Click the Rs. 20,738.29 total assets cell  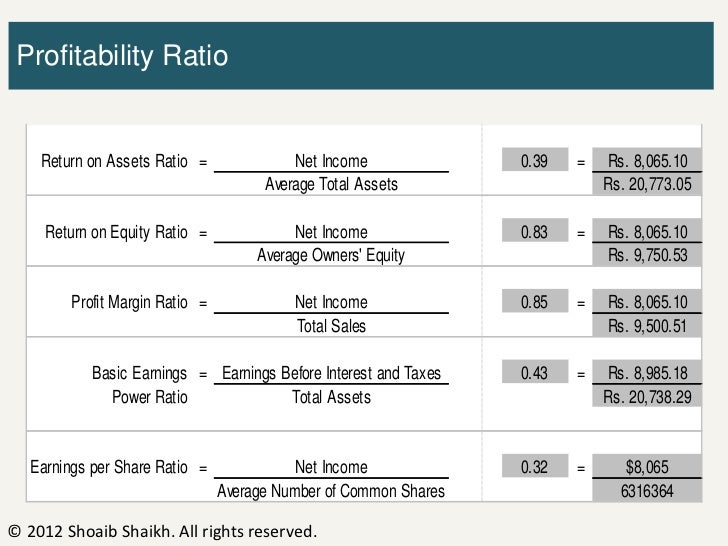[x=647, y=397]
